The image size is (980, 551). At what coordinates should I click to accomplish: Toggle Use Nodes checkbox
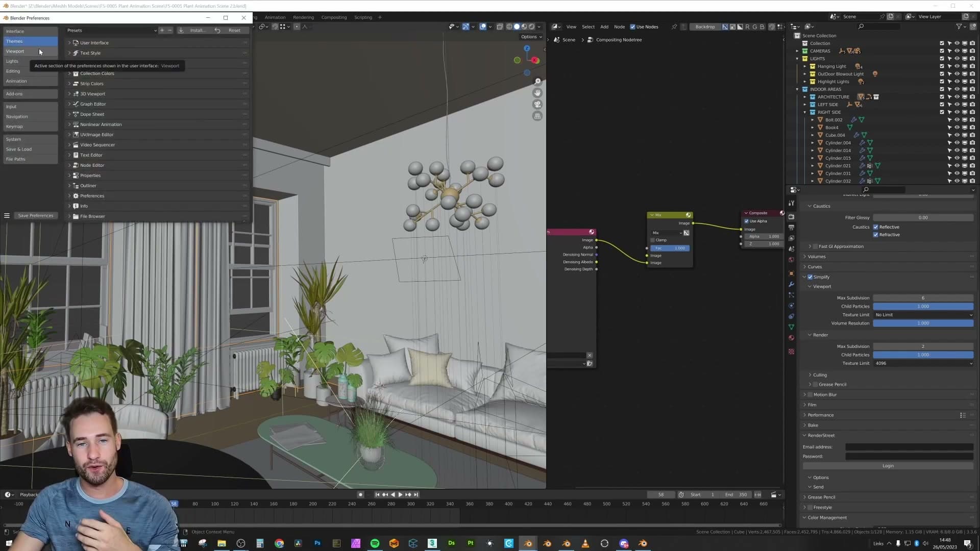pyautogui.click(x=633, y=27)
